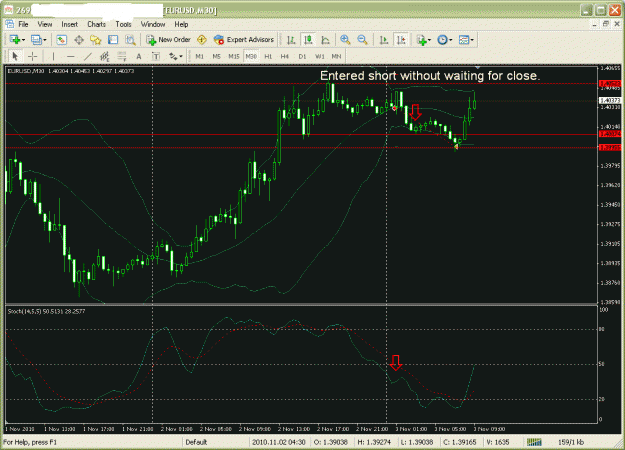The width and height of the screenshot is (625, 450).
Task: Switch chart to Line Chart mode
Action: [325, 39]
